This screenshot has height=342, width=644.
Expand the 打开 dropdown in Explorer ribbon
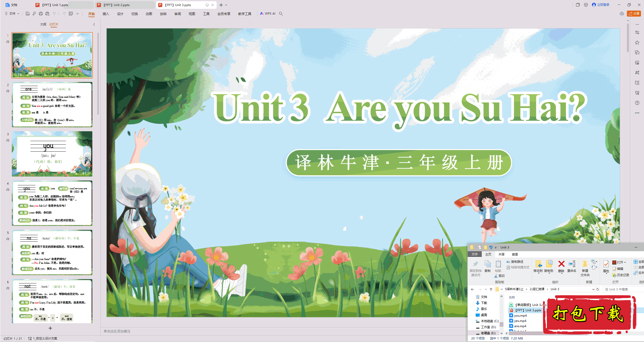point(625,262)
